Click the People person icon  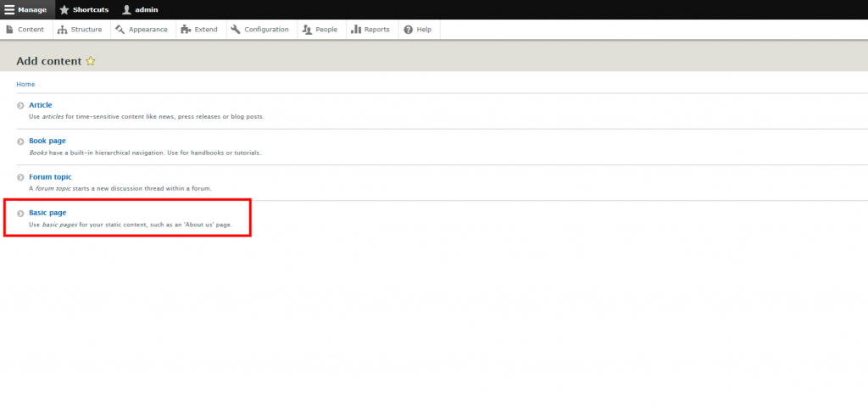(308, 30)
